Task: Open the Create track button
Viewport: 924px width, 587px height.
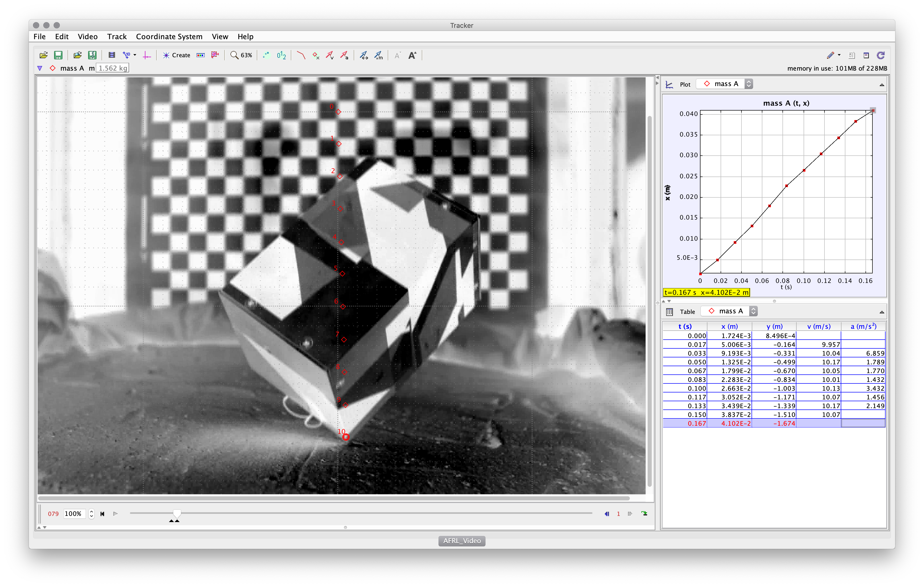Action: pos(177,55)
